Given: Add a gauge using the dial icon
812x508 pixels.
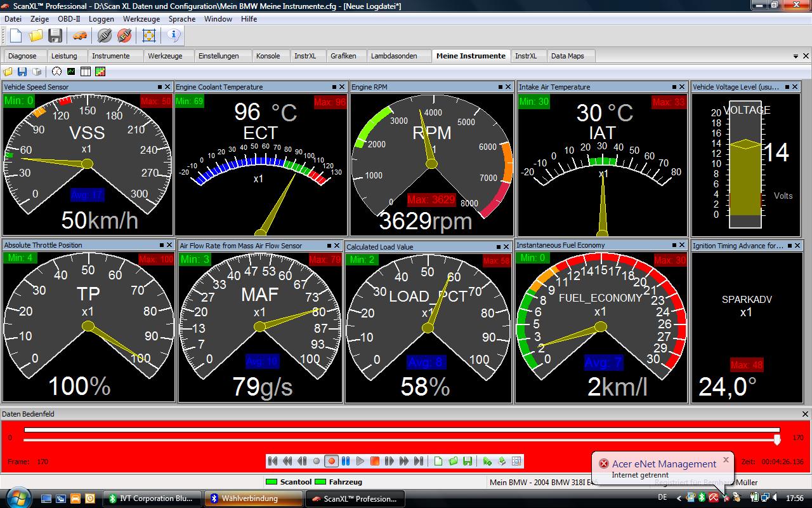Looking at the screenshot, I should 56,72.
